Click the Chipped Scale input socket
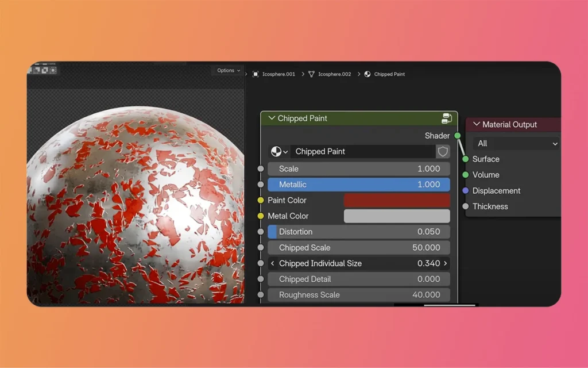The height and width of the screenshot is (368, 588). 261,247
